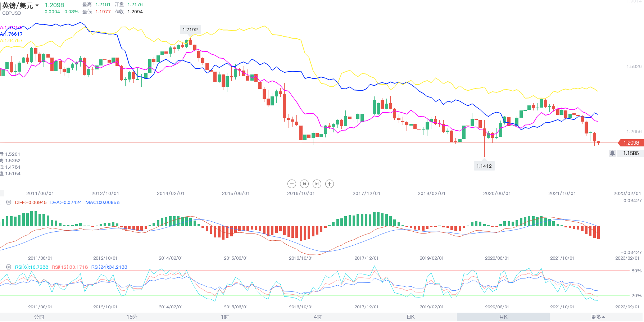Click the 1.1412 low price marker
The image size is (644, 322).
click(484, 166)
